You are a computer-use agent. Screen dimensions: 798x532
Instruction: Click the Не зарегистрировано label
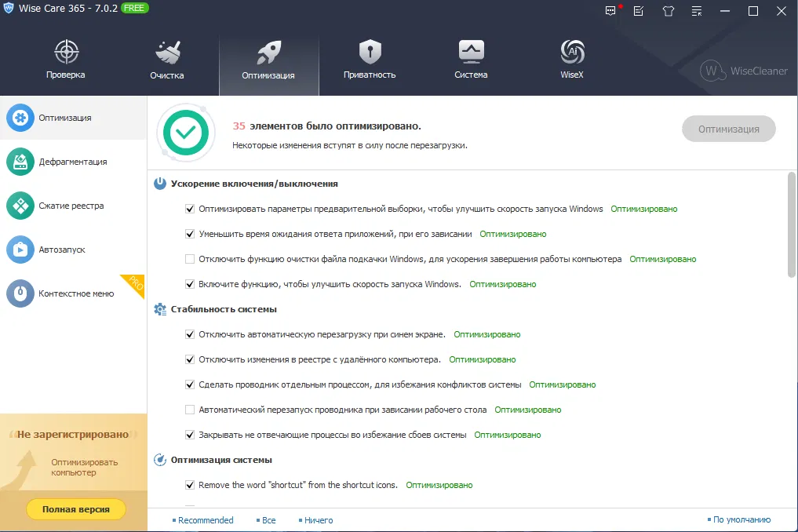pyautogui.click(x=73, y=434)
